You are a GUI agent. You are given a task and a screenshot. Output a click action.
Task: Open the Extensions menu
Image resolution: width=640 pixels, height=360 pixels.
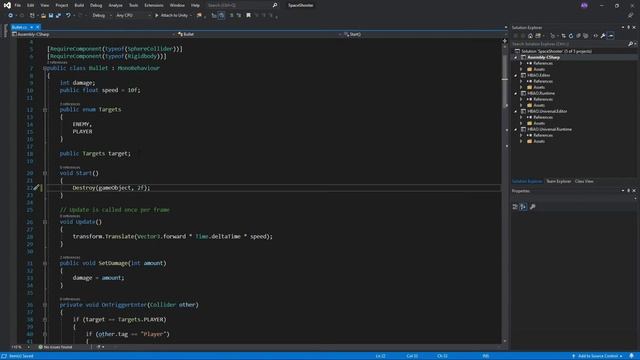point(154,5)
